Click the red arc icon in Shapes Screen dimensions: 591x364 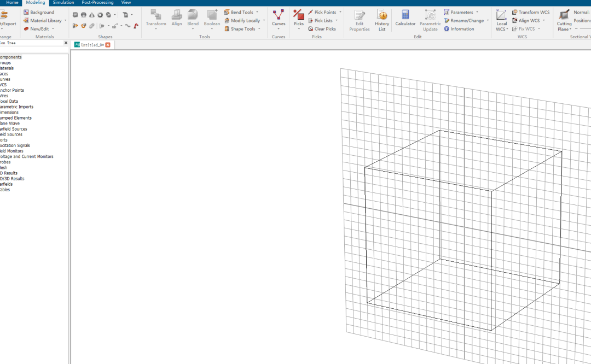(136, 26)
